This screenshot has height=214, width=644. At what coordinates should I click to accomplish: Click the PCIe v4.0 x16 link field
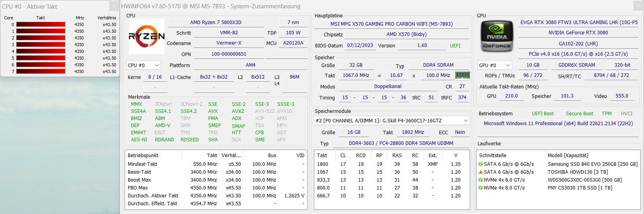(x=578, y=54)
